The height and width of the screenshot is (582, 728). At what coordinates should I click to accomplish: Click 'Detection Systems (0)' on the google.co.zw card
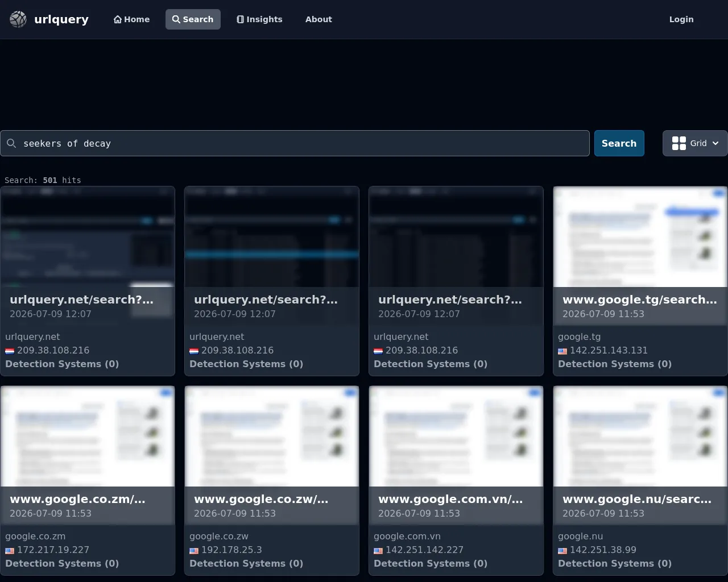pos(246,564)
